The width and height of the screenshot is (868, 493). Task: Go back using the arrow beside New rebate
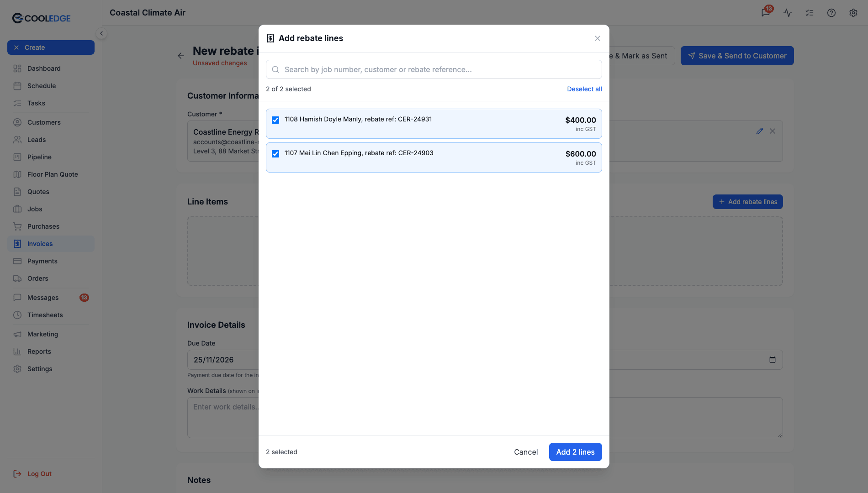coord(181,56)
